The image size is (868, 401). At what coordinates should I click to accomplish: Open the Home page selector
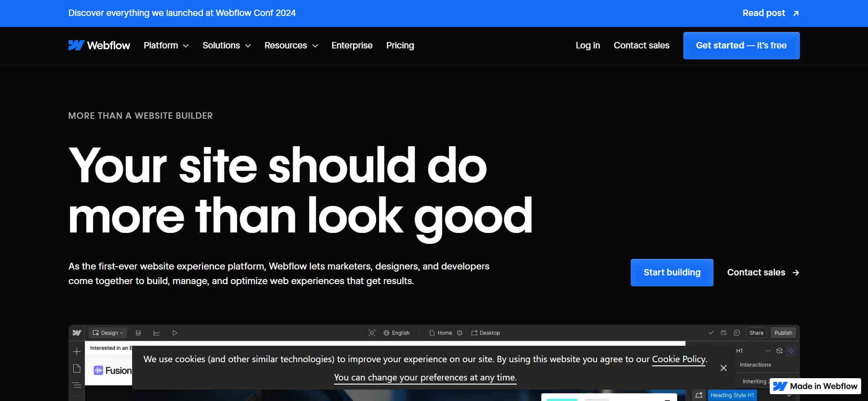click(441, 333)
